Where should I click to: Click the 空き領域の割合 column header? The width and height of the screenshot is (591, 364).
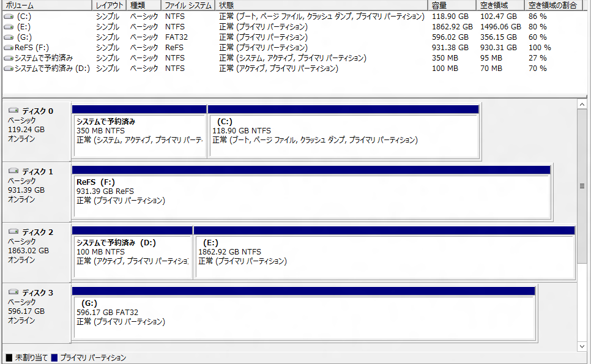pos(556,5)
